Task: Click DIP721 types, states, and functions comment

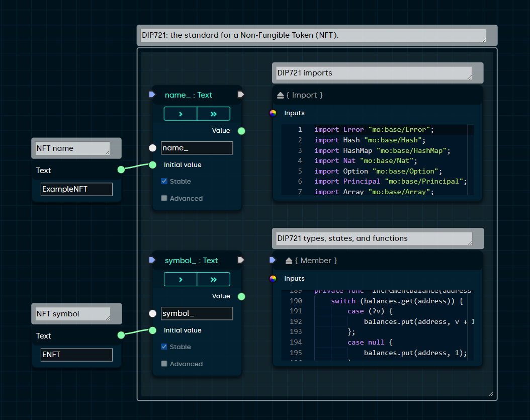Action: click(x=374, y=238)
